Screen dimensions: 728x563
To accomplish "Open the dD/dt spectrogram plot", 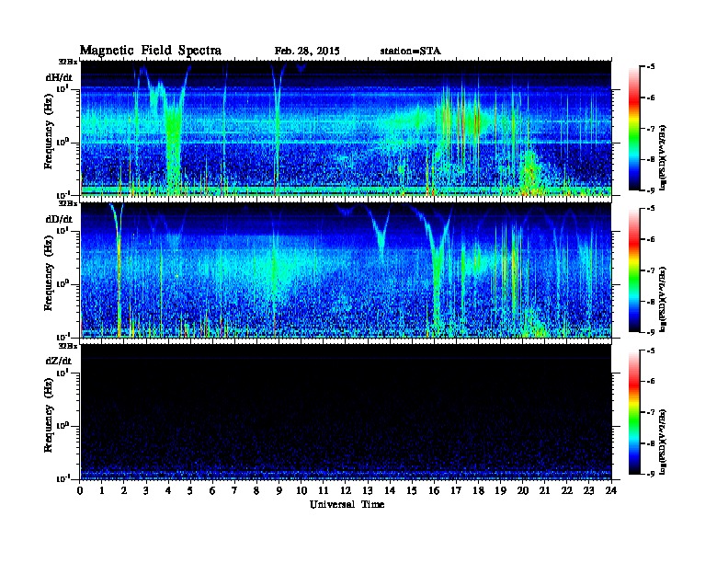I will tap(346, 270).
